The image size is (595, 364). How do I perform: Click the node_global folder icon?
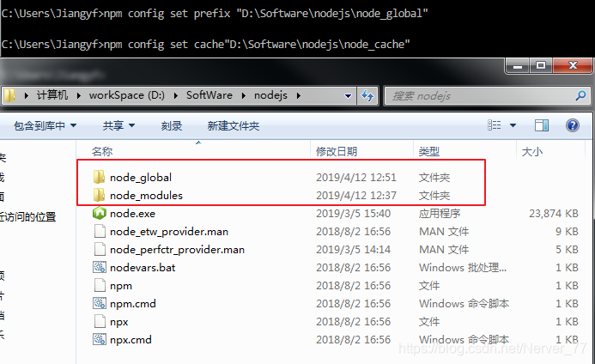point(99,177)
